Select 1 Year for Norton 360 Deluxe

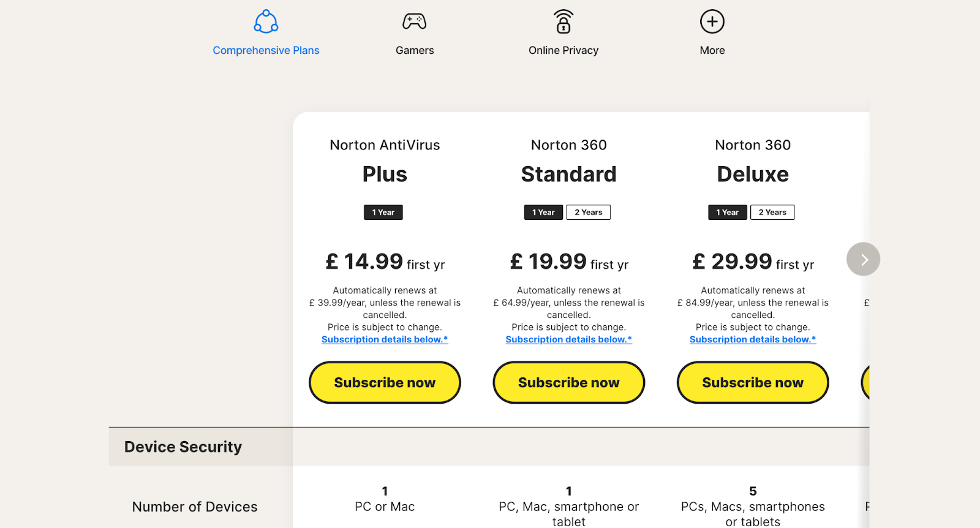728,213
